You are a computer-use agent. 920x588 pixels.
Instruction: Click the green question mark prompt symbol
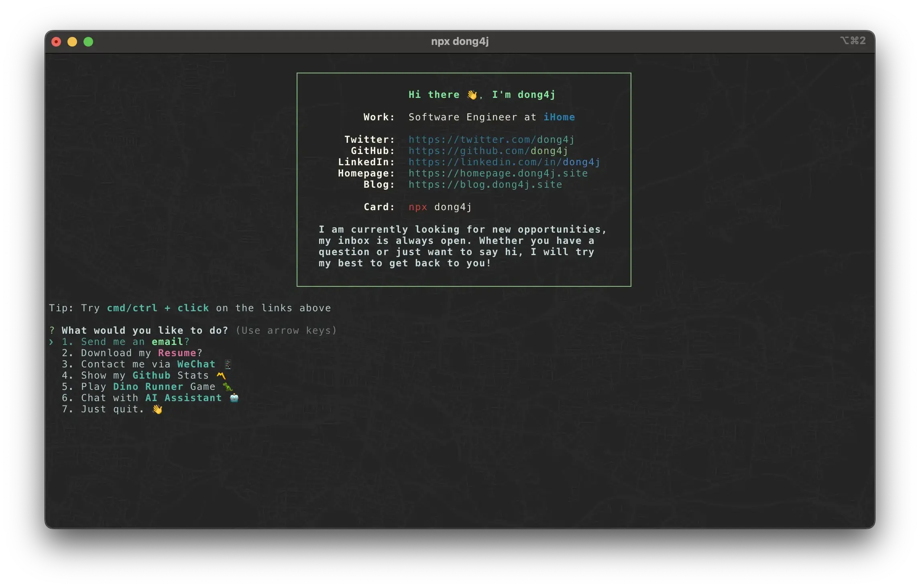click(52, 330)
